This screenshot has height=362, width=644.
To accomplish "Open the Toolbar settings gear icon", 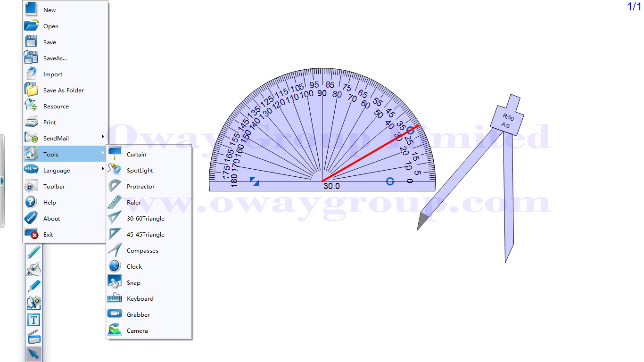I will [31, 186].
